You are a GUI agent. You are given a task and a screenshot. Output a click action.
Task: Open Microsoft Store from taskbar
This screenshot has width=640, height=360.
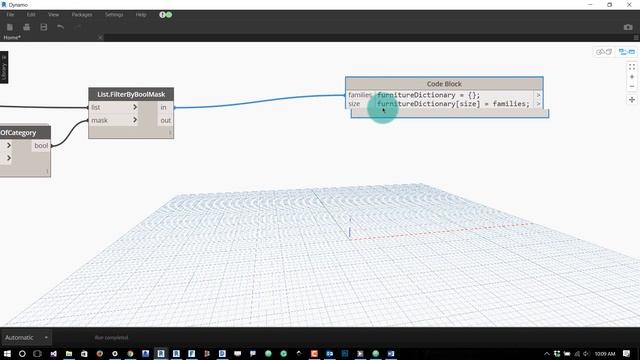click(84, 353)
